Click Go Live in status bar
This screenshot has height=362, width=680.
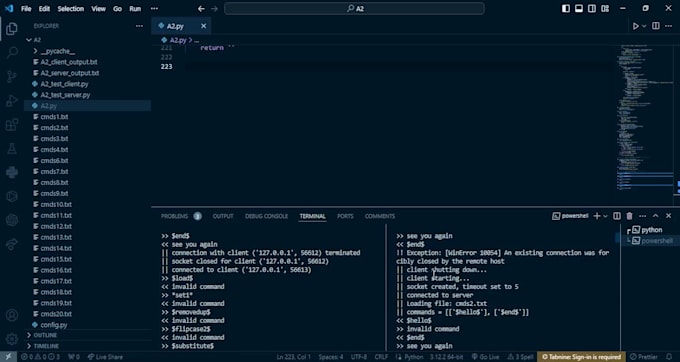click(x=485, y=357)
